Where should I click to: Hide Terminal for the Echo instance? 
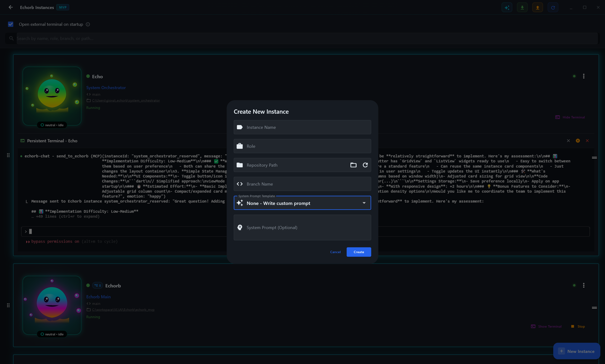point(570,117)
